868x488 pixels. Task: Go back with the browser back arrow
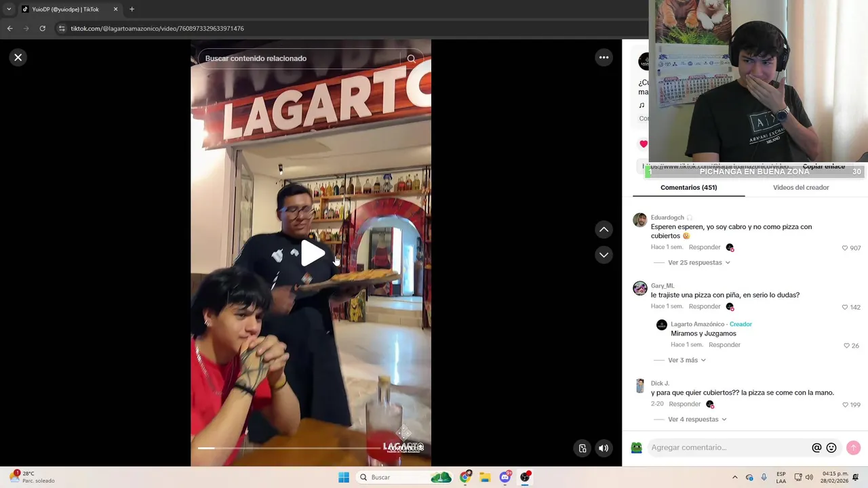[9, 28]
